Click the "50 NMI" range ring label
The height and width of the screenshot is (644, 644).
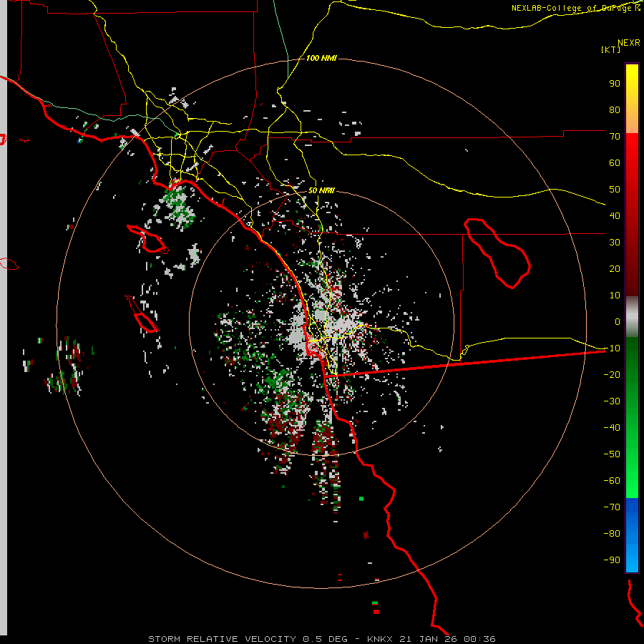pyautogui.click(x=321, y=190)
